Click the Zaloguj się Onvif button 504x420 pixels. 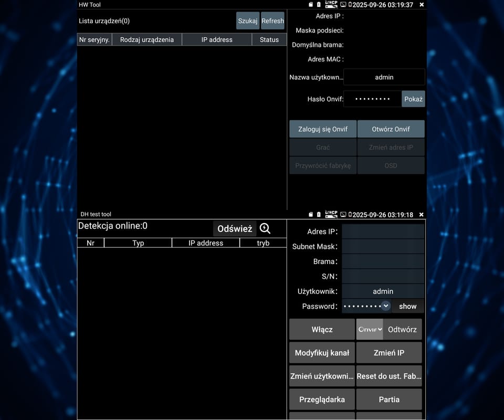(323, 129)
